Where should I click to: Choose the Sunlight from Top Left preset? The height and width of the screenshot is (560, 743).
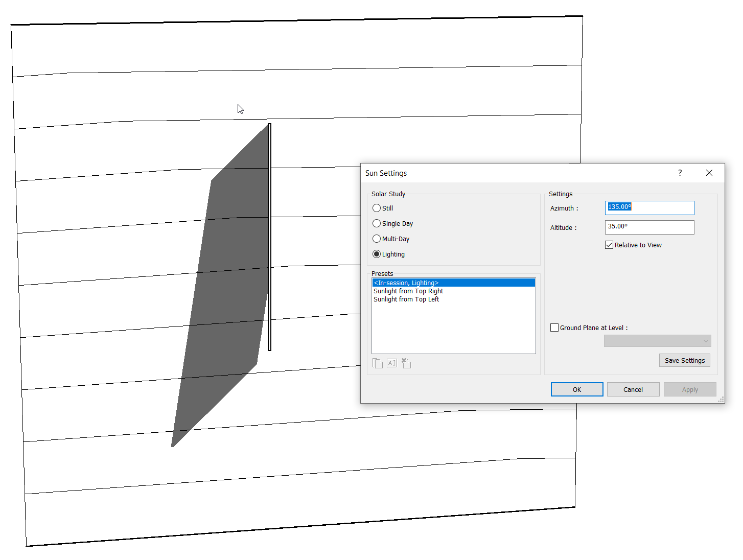[406, 299]
